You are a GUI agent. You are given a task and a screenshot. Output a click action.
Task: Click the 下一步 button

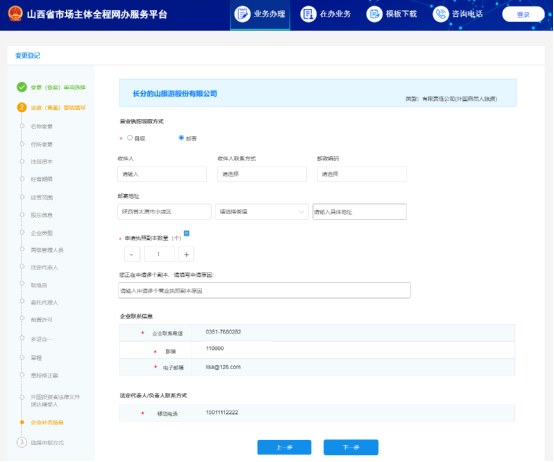click(x=351, y=447)
